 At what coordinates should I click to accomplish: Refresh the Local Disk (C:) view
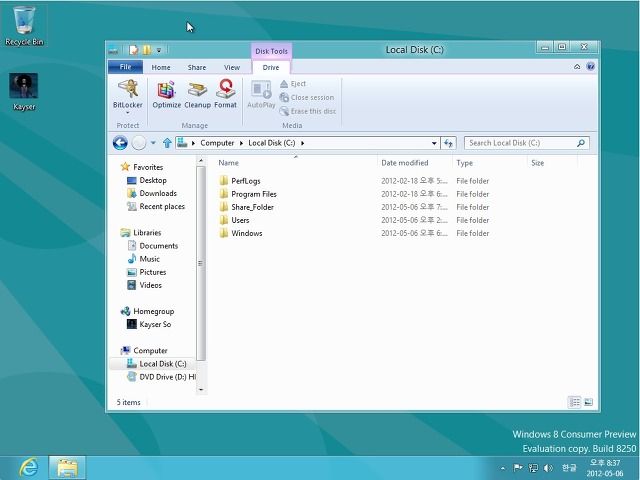tap(449, 143)
